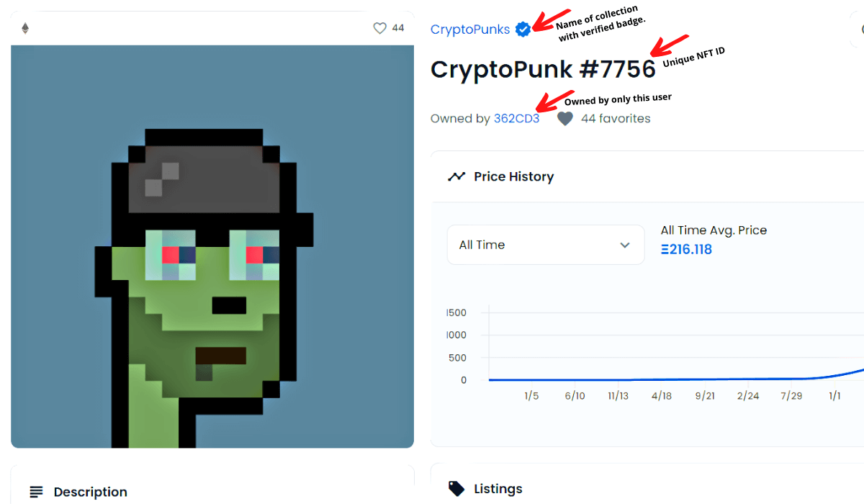Click the Price History trend line icon

pyautogui.click(x=456, y=176)
